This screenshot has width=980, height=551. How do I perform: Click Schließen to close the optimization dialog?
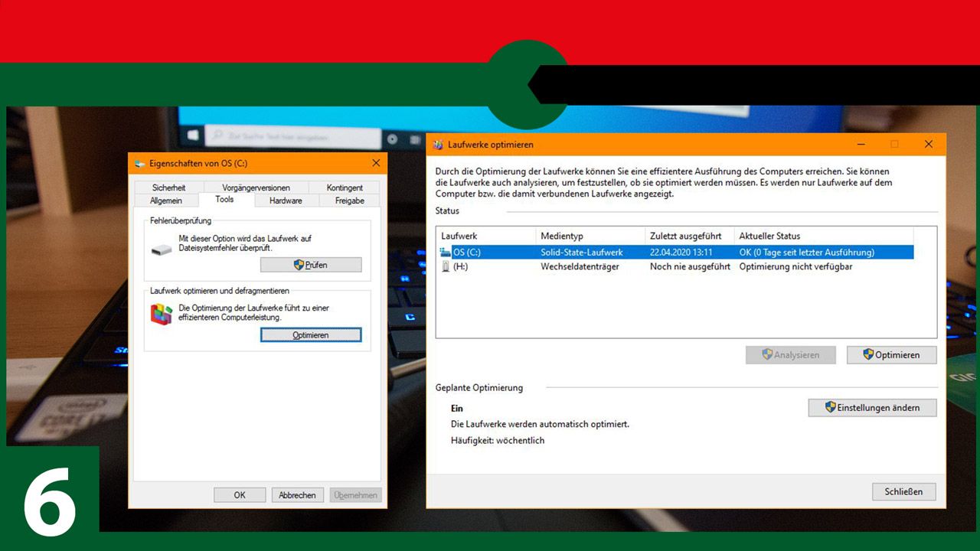pyautogui.click(x=903, y=491)
